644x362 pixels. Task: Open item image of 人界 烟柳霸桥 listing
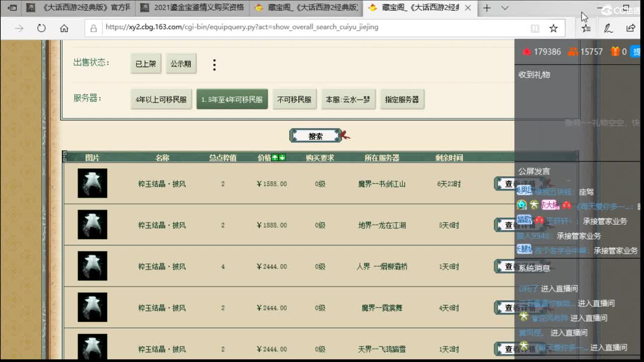[93, 265]
